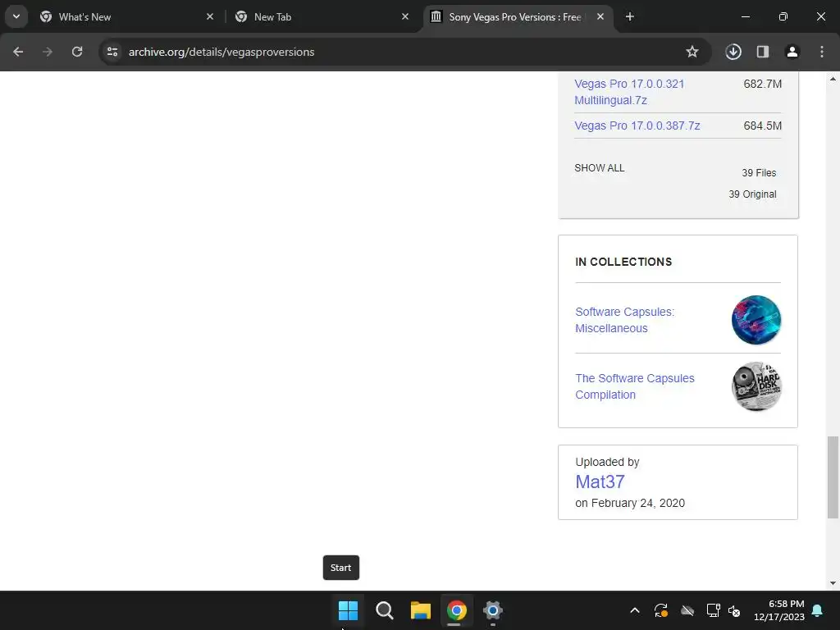The width and height of the screenshot is (840, 630).
Task: Open File Explorer from taskbar
Action: click(x=421, y=610)
